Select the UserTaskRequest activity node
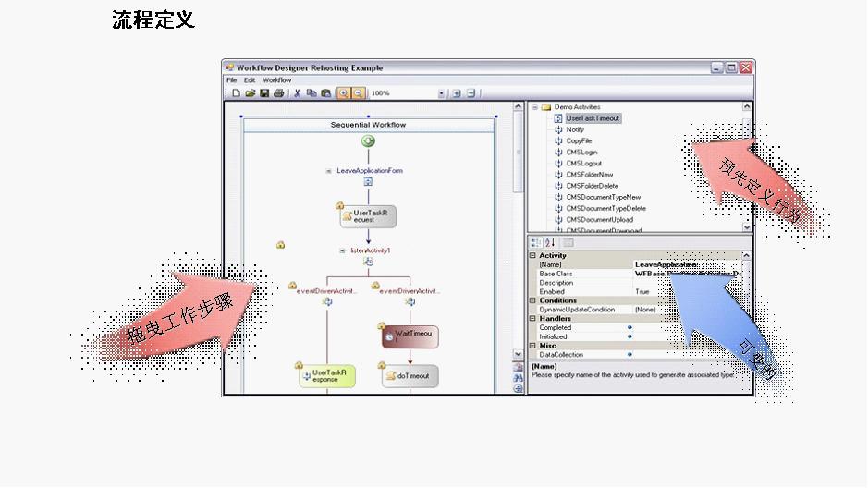 click(x=369, y=215)
